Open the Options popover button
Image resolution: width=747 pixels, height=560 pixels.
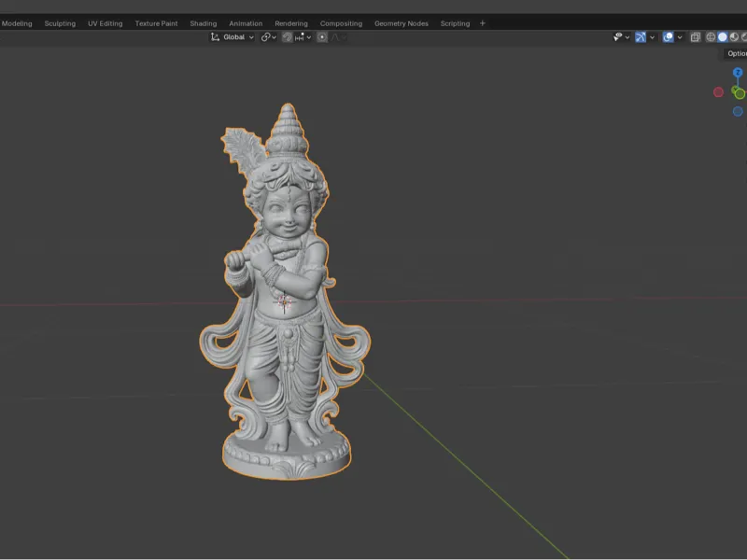point(734,53)
